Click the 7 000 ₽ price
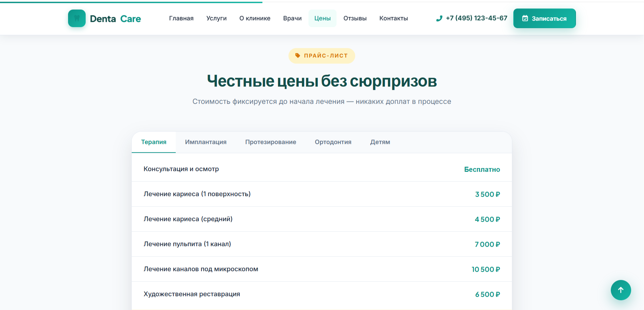This screenshot has height=310, width=644. pyautogui.click(x=488, y=244)
